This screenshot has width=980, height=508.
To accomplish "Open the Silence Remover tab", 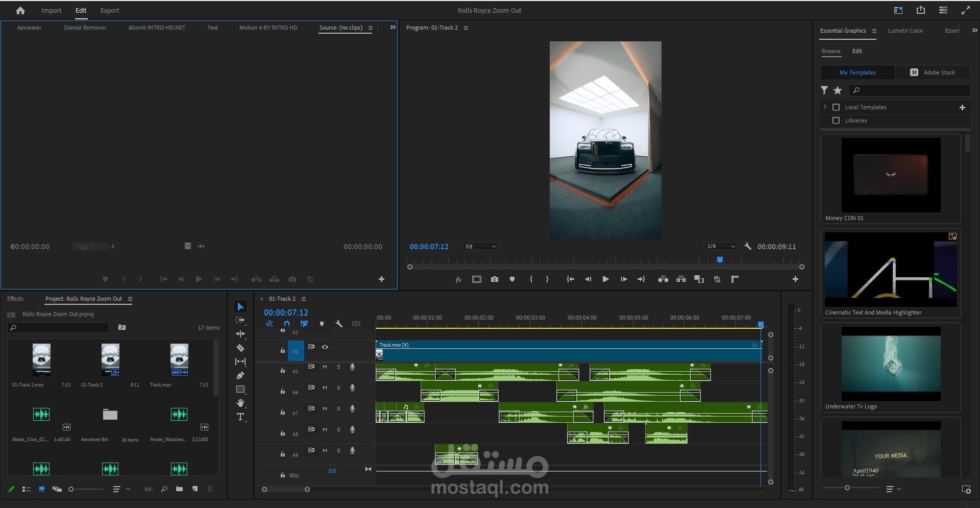I will (x=85, y=28).
